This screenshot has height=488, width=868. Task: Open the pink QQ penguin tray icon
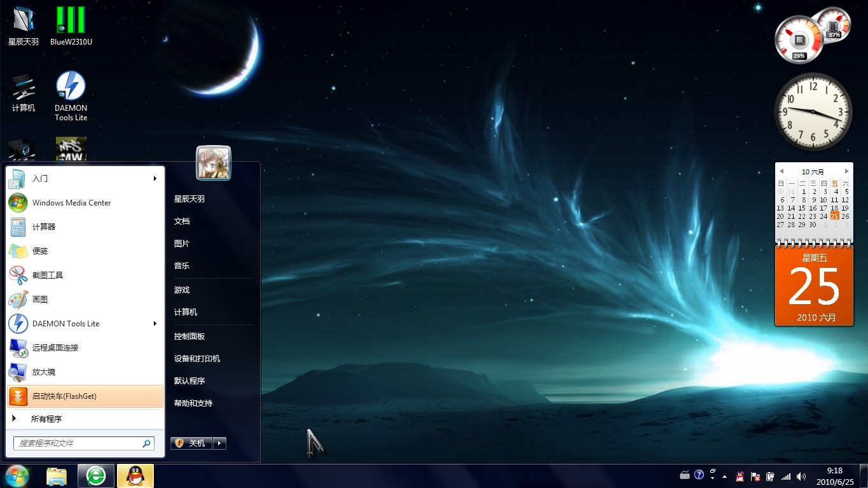click(740, 476)
